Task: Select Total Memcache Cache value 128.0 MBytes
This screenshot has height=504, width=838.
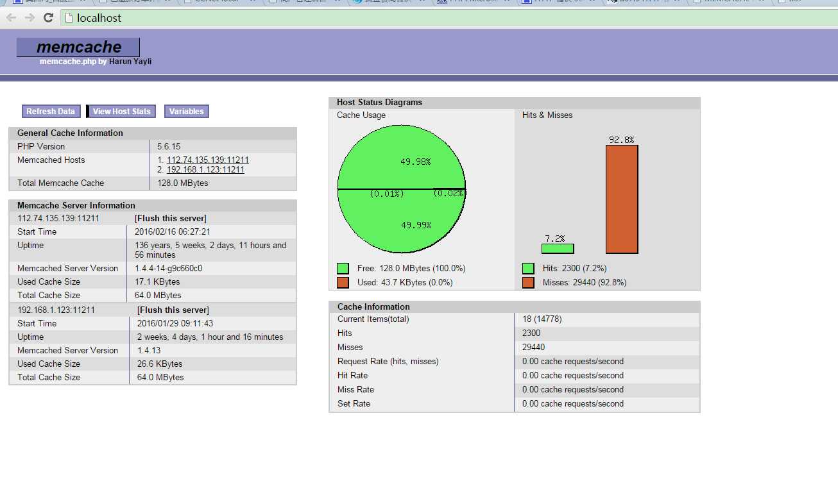Action: 183,183
